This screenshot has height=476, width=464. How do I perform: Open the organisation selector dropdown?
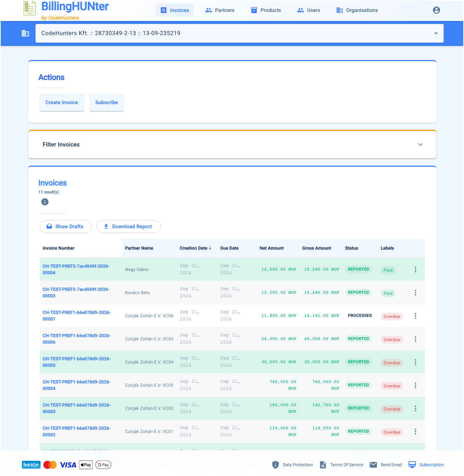pyautogui.click(x=240, y=33)
